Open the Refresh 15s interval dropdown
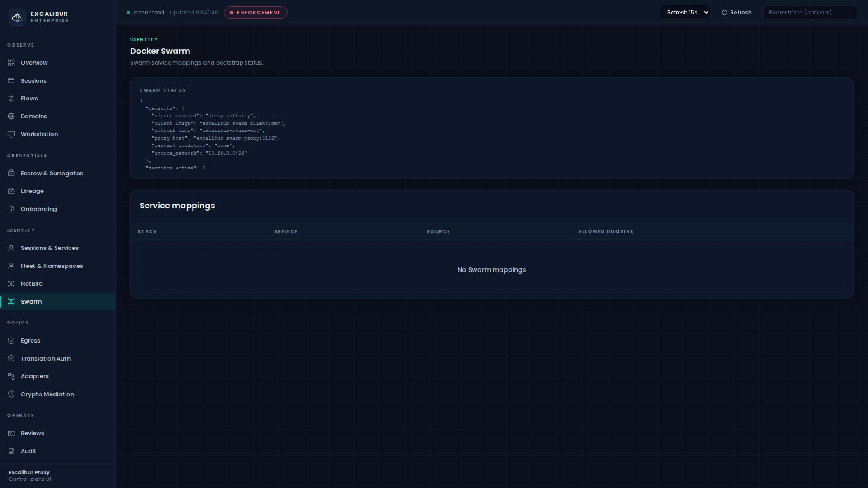The width and height of the screenshot is (868, 488). [684, 13]
